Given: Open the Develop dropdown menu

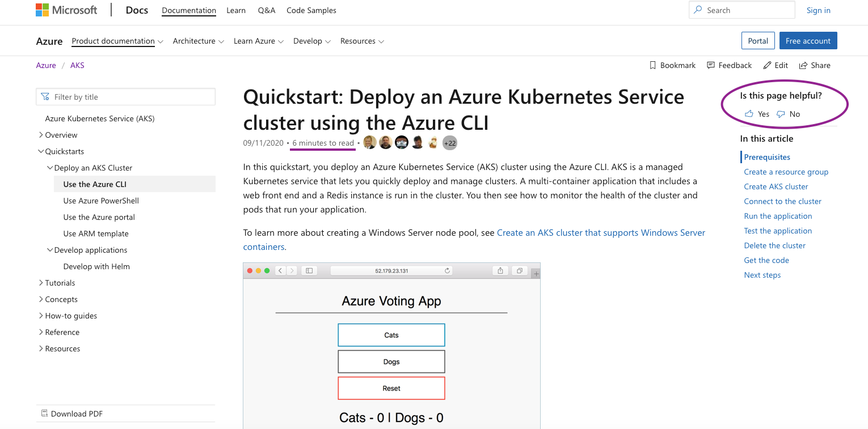Looking at the screenshot, I should pyautogui.click(x=312, y=41).
